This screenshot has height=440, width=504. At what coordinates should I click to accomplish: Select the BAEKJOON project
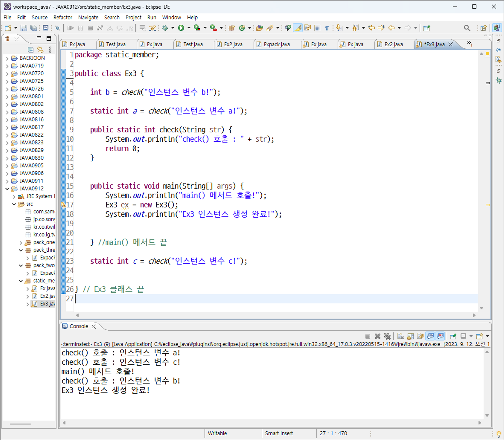(32, 58)
